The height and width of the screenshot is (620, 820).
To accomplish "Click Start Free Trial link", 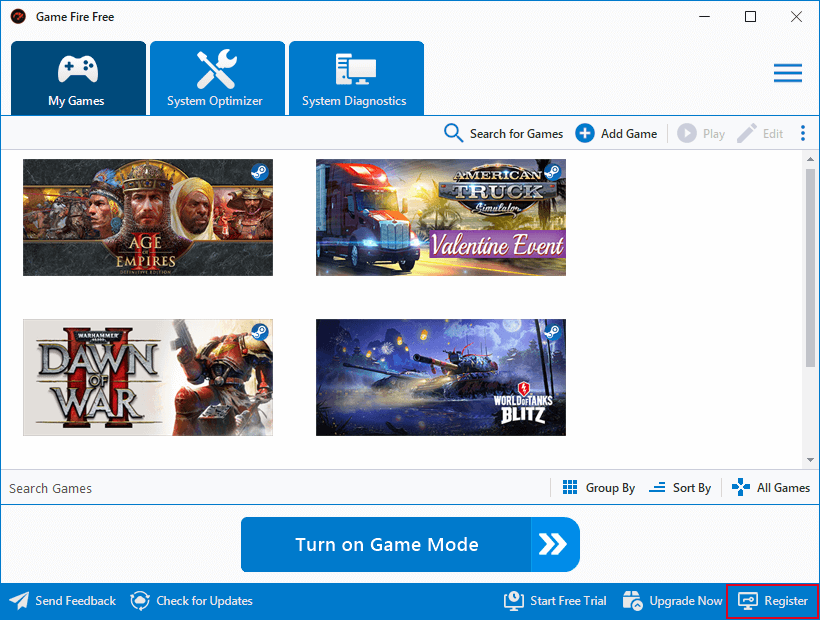I will coord(555,601).
